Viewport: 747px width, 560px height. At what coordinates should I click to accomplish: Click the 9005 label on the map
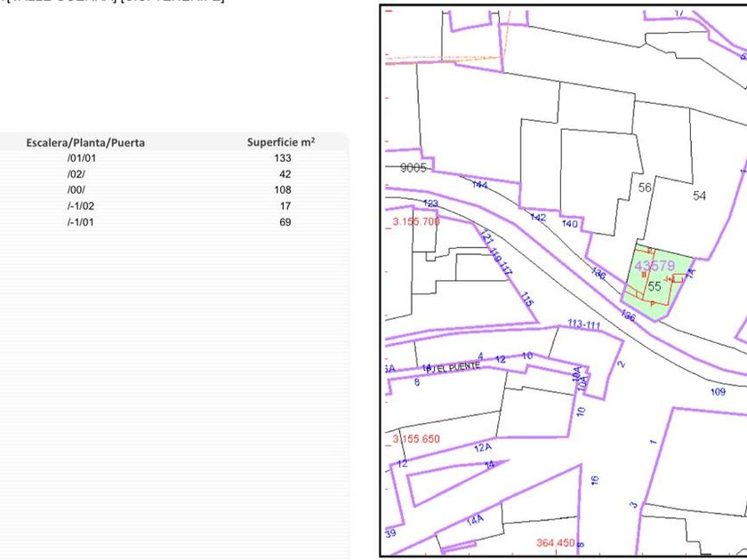413,168
